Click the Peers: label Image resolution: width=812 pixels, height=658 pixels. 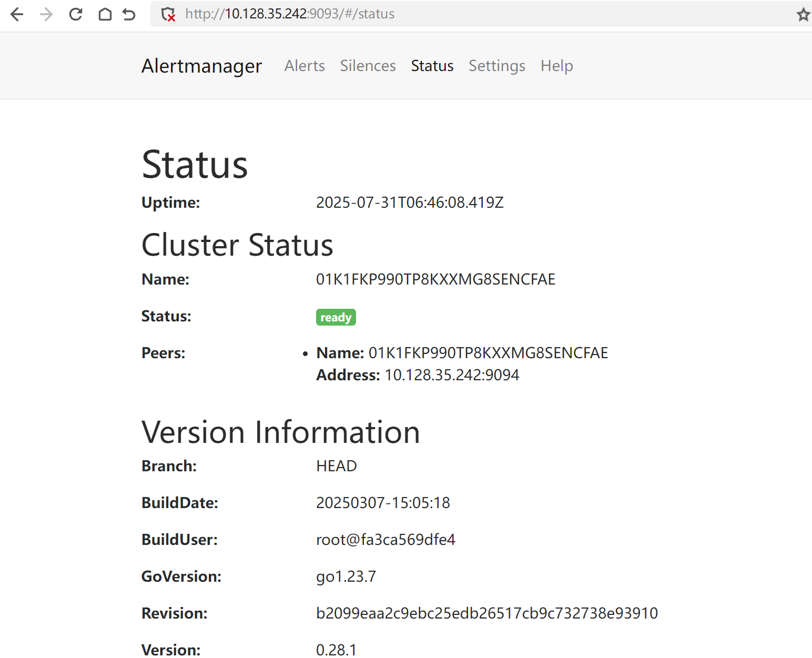(164, 353)
